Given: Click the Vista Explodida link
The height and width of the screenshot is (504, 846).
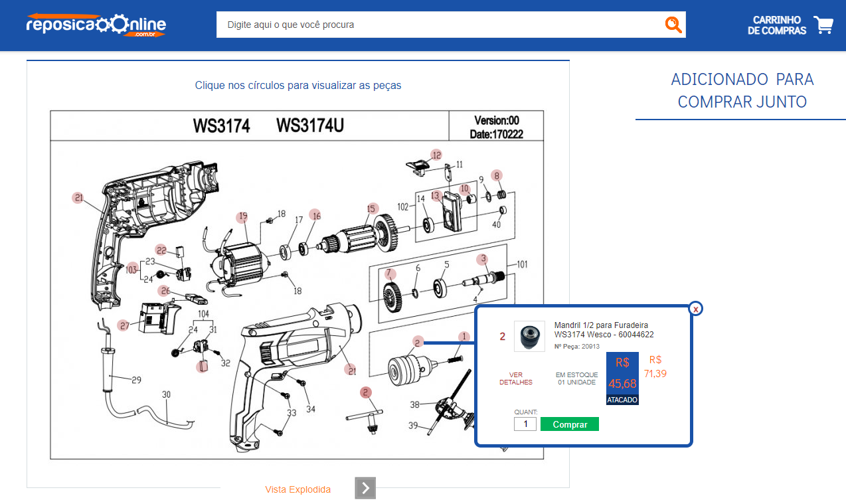Looking at the screenshot, I should (x=297, y=489).
